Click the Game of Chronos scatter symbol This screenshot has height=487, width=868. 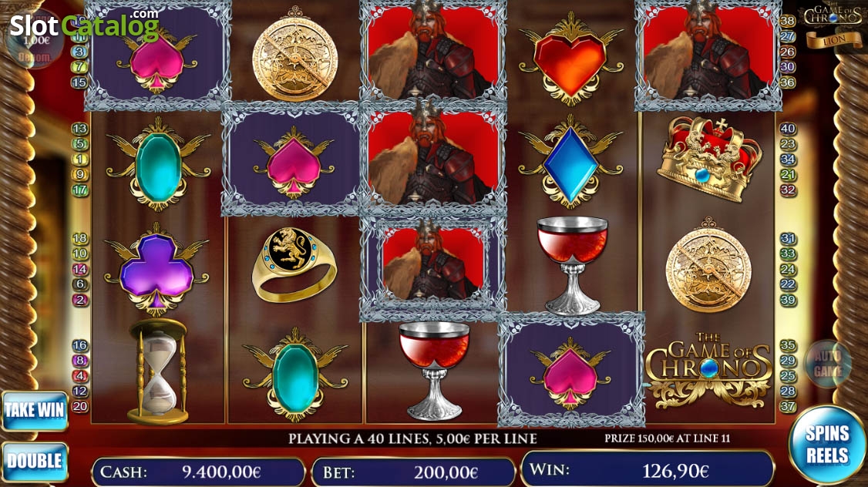(708, 370)
